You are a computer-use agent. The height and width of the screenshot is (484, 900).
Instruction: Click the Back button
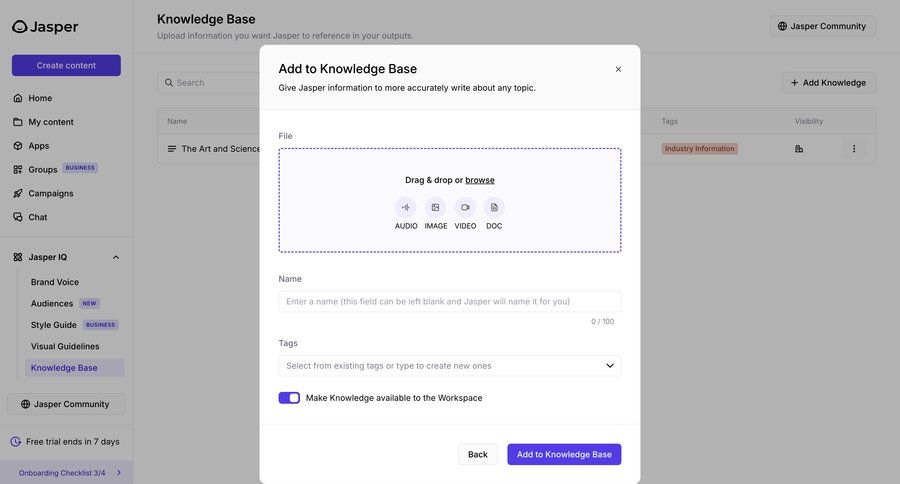pyautogui.click(x=478, y=454)
